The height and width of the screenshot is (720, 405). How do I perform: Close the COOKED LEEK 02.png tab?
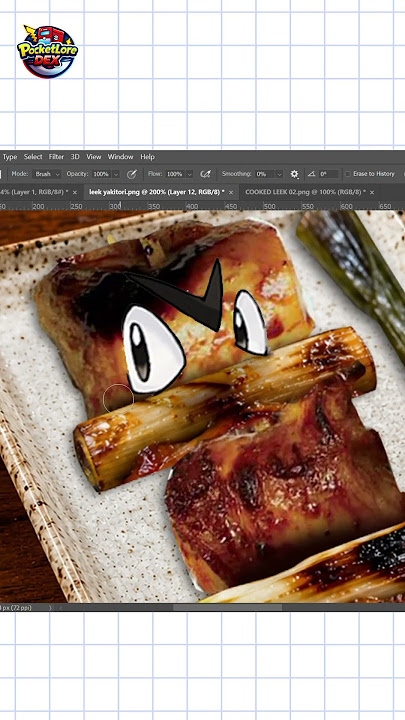[x=372, y=192]
